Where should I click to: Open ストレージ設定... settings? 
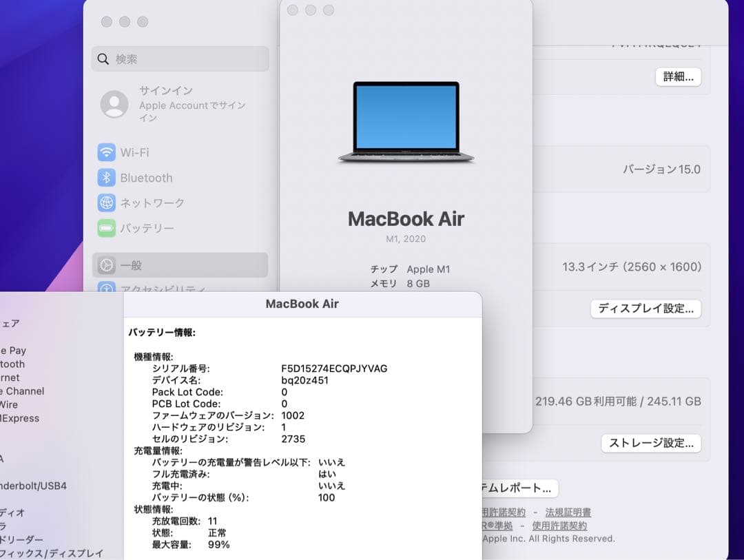(x=651, y=444)
